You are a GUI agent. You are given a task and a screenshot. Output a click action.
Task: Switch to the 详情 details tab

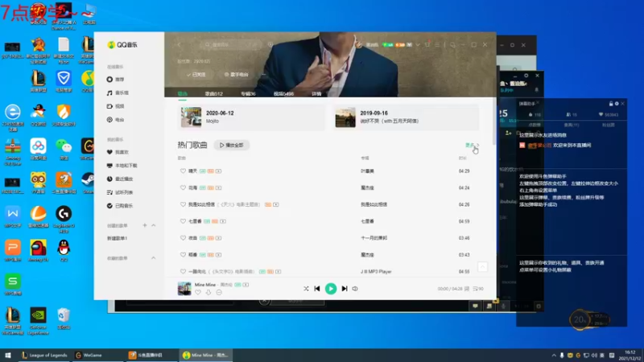click(316, 94)
